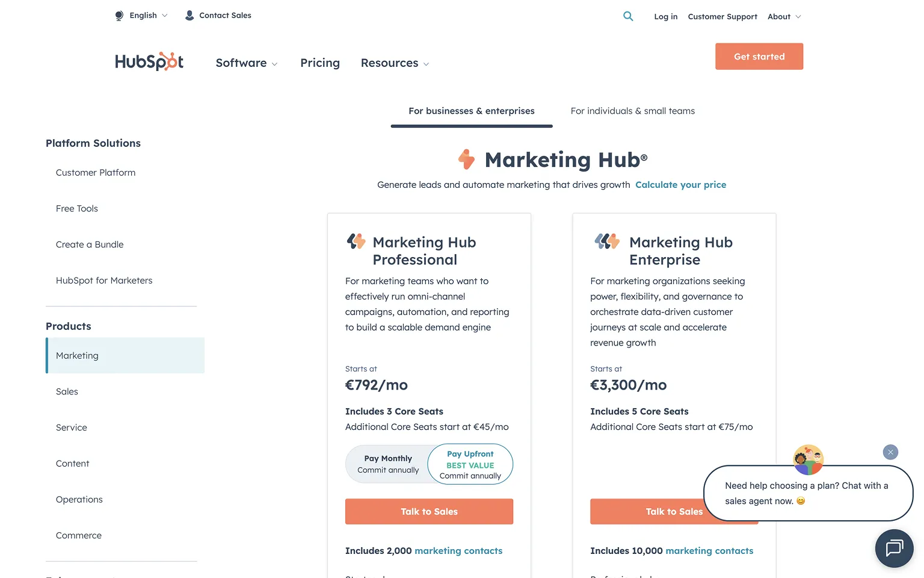Image resolution: width=924 pixels, height=578 pixels.
Task: Switch to For individuals & small teams tab
Action: 633,111
